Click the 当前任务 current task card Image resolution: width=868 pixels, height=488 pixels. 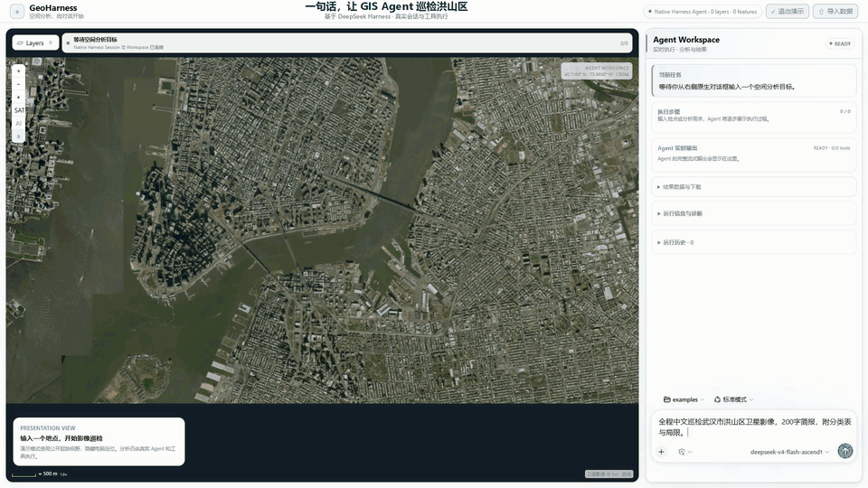pyautogui.click(x=754, y=80)
